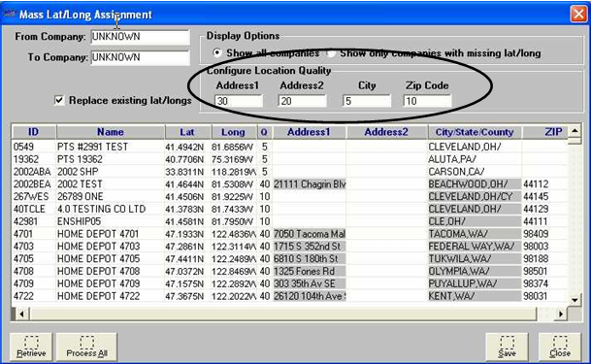This screenshot has height=364, width=591.
Task: Toggle Replace existing lat/longs checkbox
Action: 59,100
